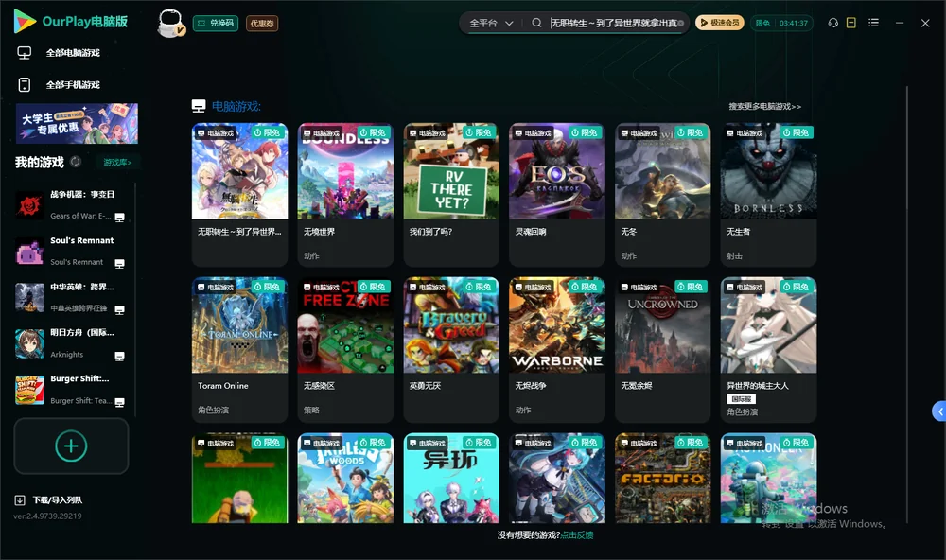This screenshot has height=560, width=946.
Task: Click 电脑游戏 tag on Warborne card
Action: (x=532, y=288)
